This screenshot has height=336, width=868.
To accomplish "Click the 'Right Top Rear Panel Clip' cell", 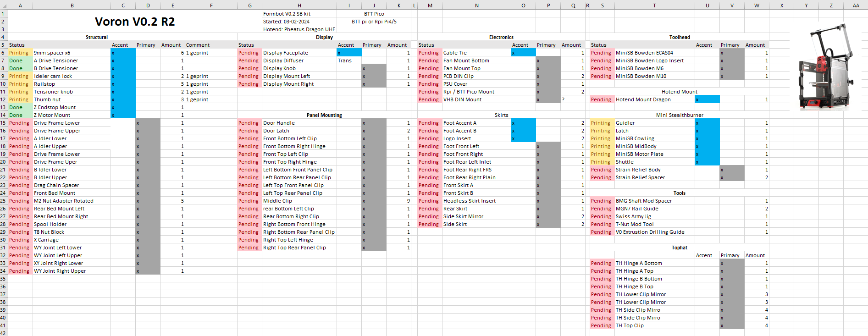I will tap(299, 248).
